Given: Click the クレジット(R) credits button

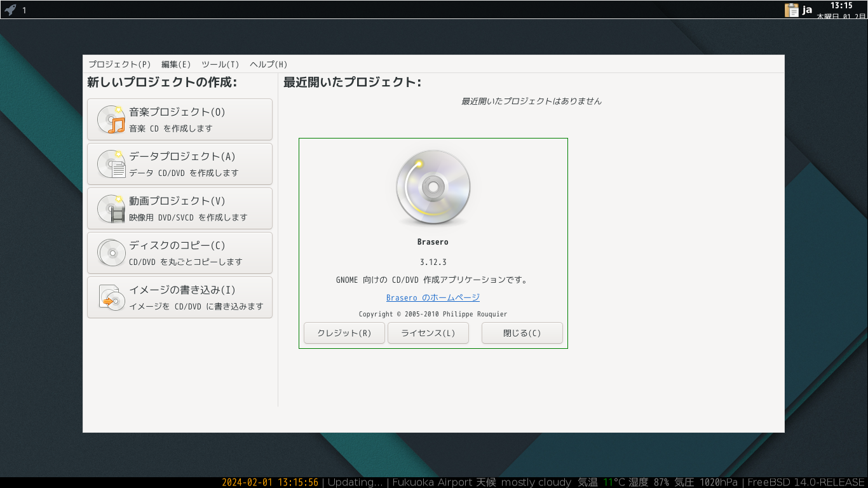Looking at the screenshot, I should (344, 333).
